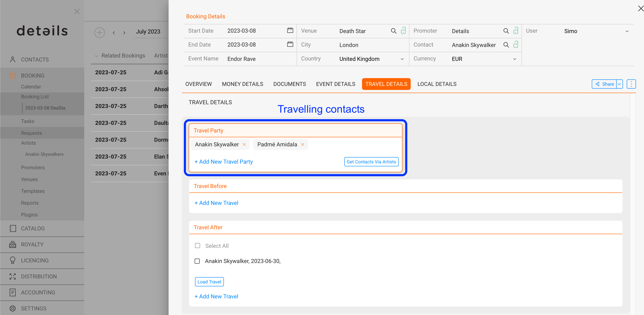Expand the Share dropdown arrow
This screenshot has width=644, height=315.
tap(619, 84)
